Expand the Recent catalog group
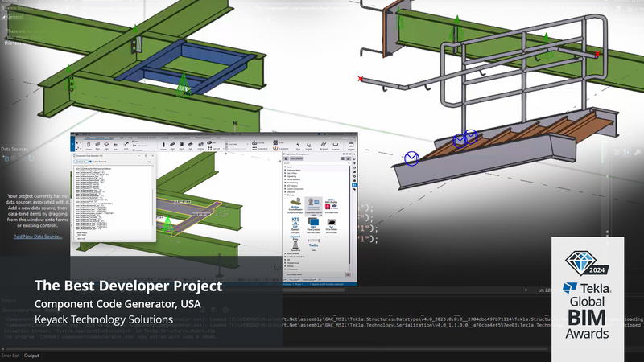The image size is (644, 362). 285,167
